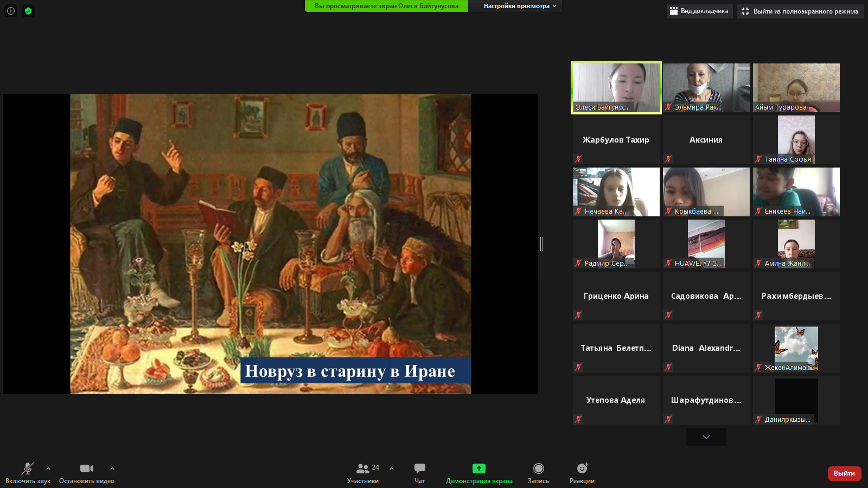The height and width of the screenshot is (488, 868).
Task: Click Diana Alexandr... participant tile
Action: coord(706,348)
